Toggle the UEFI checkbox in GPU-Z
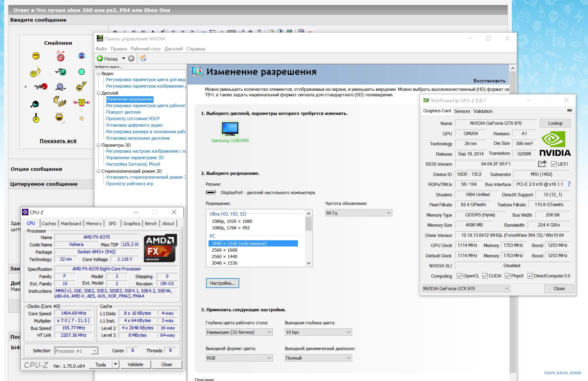This screenshot has height=381, width=588. tap(554, 164)
